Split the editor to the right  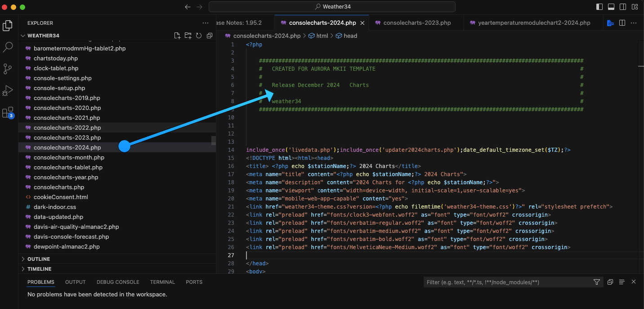pyautogui.click(x=622, y=23)
